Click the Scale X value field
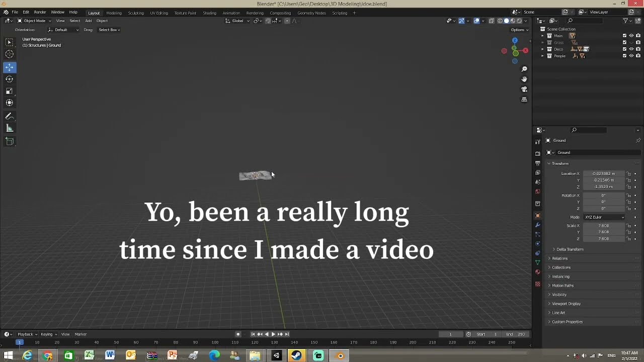The width and height of the screenshot is (644, 362). (x=604, y=226)
